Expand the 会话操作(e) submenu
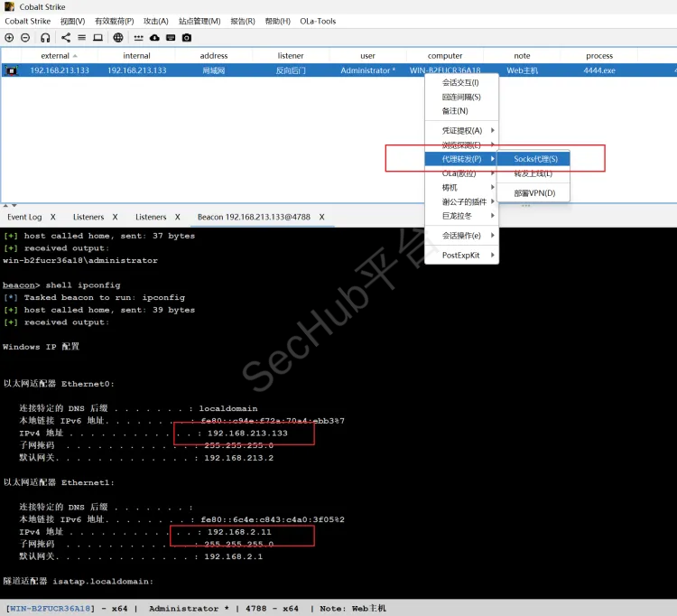This screenshot has width=677, height=616. 461,236
